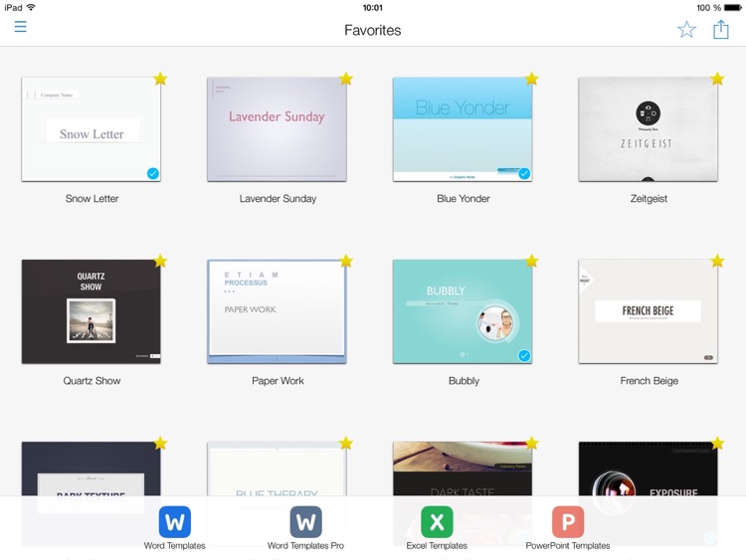Click the 'Word Templates' label
The width and height of the screenshot is (746, 560).
pyautogui.click(x=175, y=546)
